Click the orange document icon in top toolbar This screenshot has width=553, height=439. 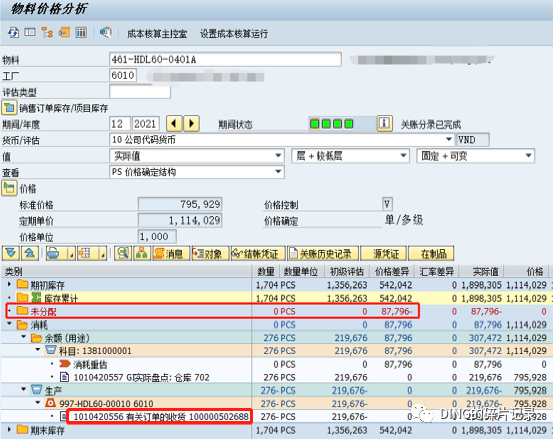click(x=64, y=32)
